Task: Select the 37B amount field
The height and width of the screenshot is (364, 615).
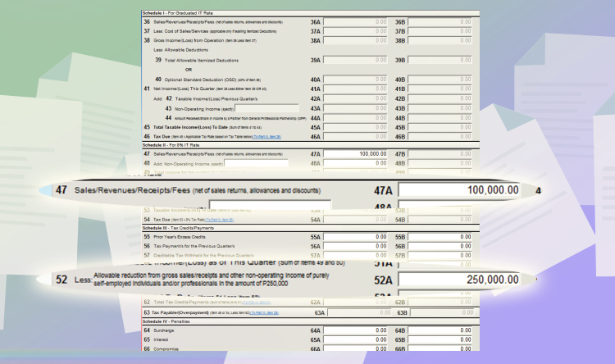Action: tap(440, 31)
